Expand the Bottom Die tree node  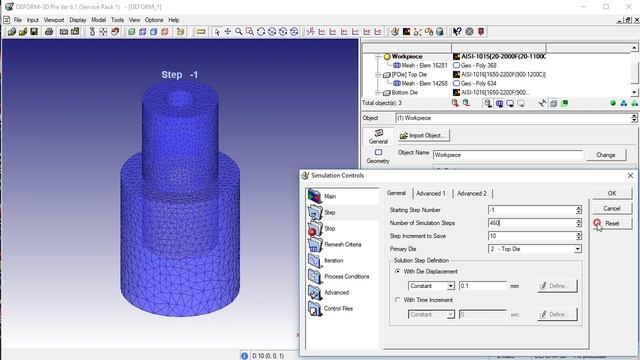(x=378, y=93)
